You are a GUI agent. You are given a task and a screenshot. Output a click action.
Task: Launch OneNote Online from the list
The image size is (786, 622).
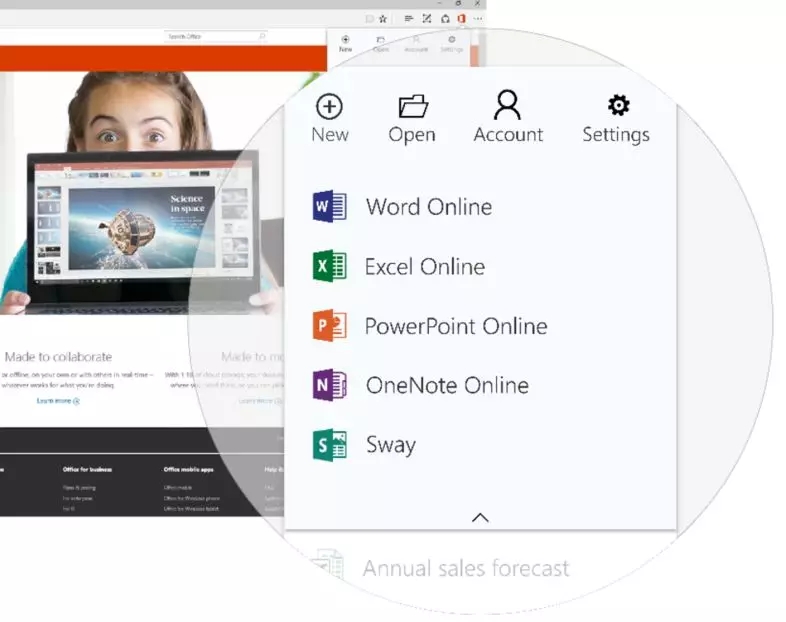pos(421,385)
